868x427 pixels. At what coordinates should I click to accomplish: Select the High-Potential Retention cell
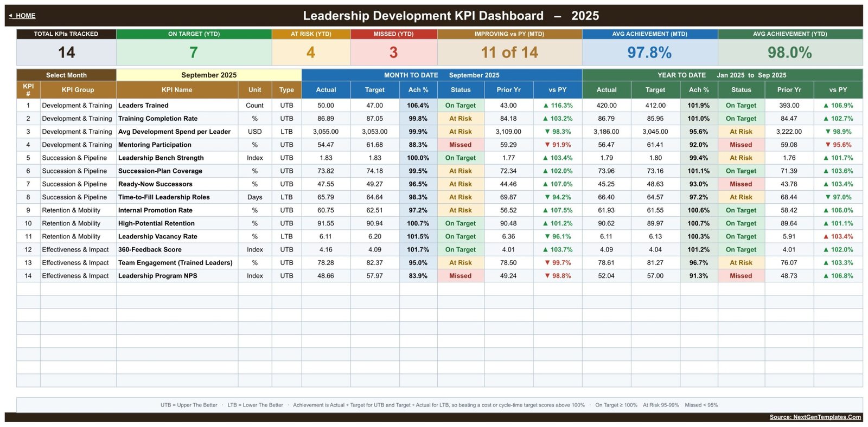(177, 223)
